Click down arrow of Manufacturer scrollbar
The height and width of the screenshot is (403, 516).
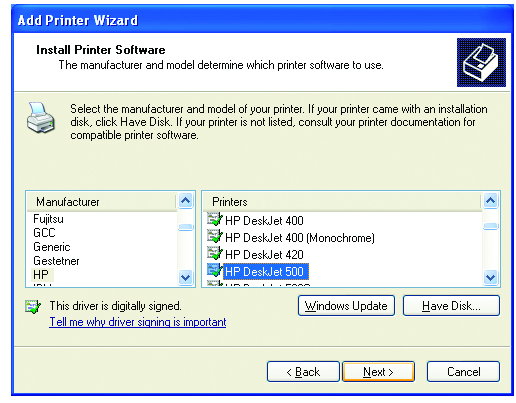(x=185, y=277)
